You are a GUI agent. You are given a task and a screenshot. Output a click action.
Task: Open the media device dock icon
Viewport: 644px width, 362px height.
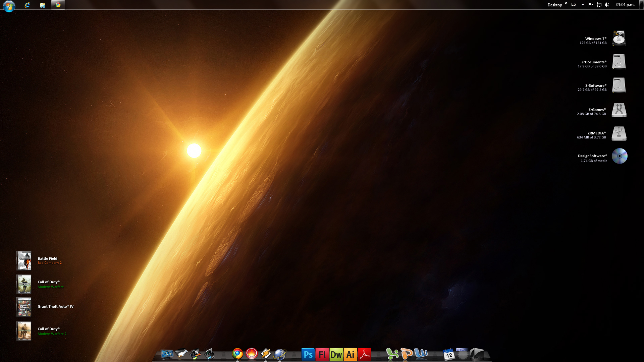coord(210,354)
